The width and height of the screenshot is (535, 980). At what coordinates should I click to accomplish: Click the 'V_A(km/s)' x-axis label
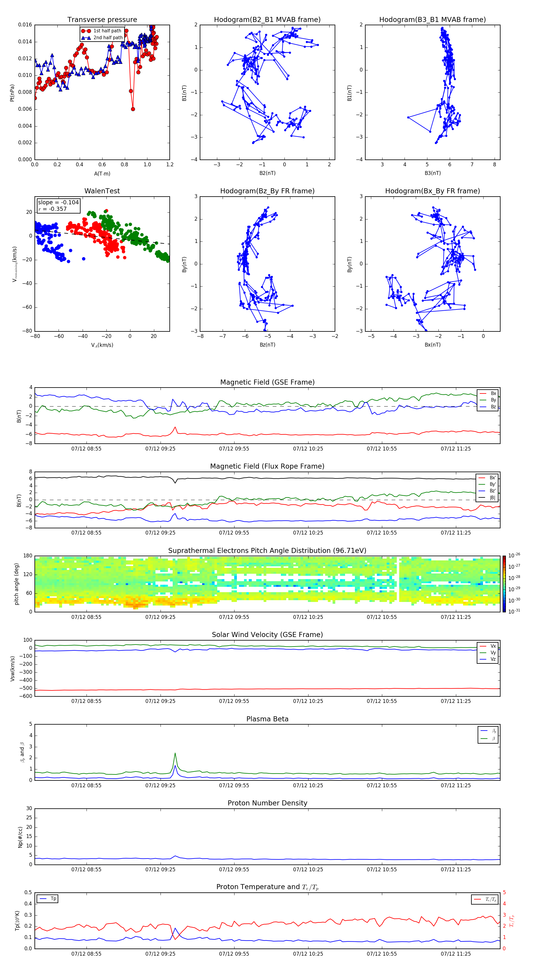[102, 345]
